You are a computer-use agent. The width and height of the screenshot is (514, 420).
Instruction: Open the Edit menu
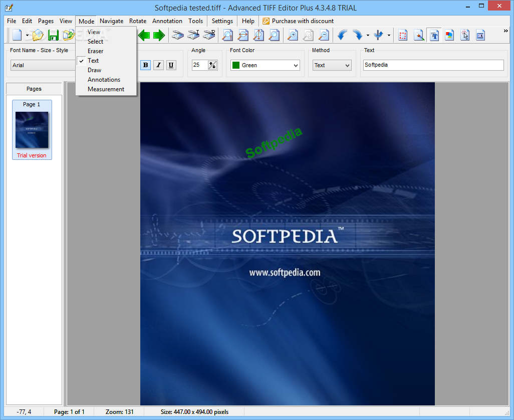point(27,21)
